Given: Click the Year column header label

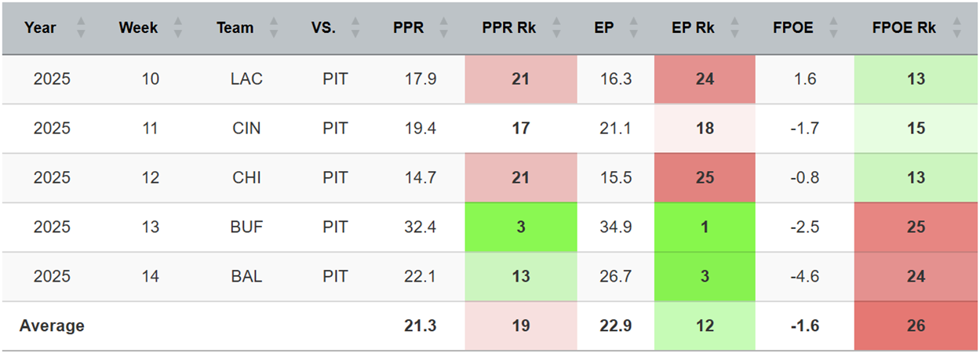Looking at the screenshot, I should click(x=41, y=28).
